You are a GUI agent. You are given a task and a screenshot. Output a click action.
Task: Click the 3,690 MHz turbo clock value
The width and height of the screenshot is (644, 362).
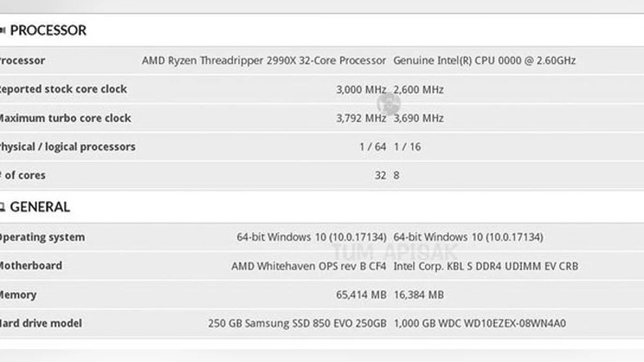(x=419, y=118)
